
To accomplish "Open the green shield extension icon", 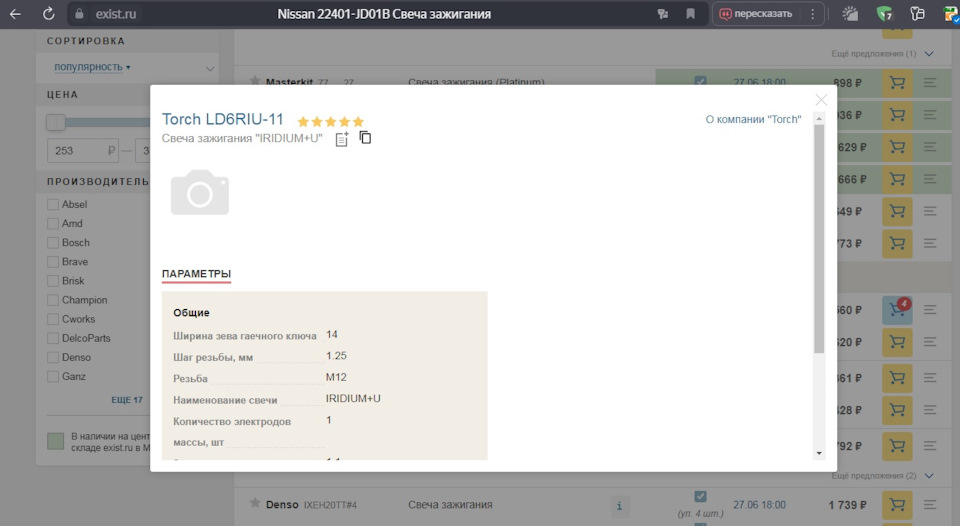I will (884, 13).
